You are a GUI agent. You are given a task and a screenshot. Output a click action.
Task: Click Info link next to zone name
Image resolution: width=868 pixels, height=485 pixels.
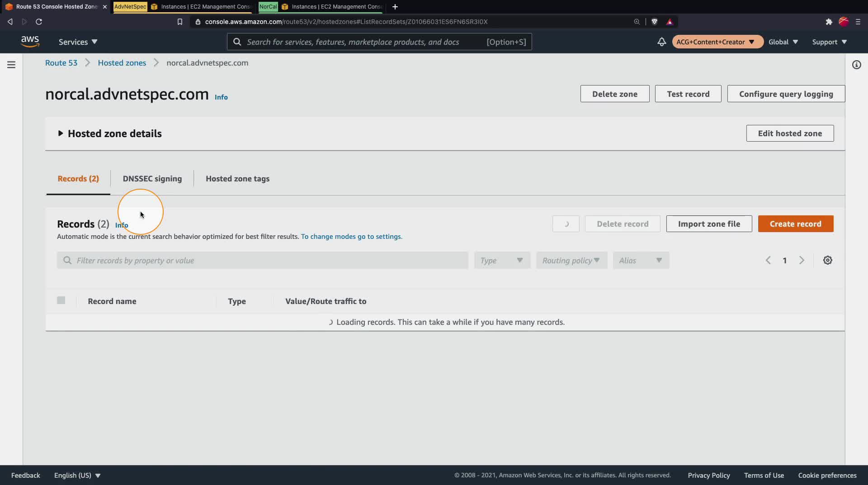[221, 97]
